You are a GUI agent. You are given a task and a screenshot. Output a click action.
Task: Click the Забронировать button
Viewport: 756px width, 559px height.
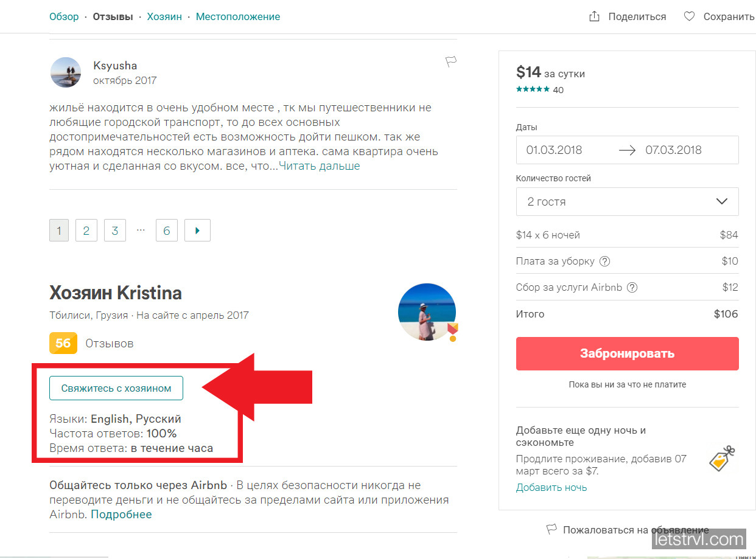click(627, 353)
